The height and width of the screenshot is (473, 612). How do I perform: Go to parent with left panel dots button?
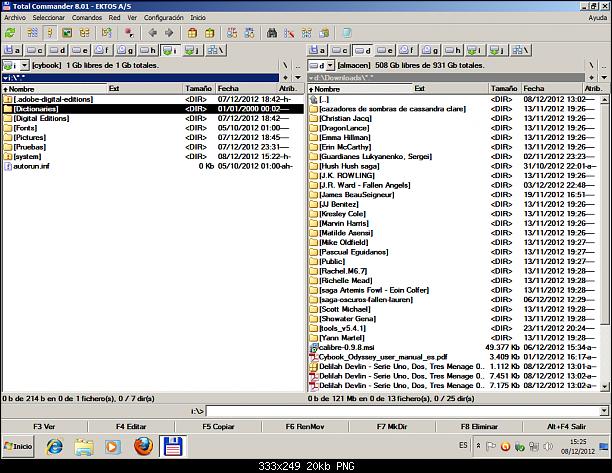(298, 65)
